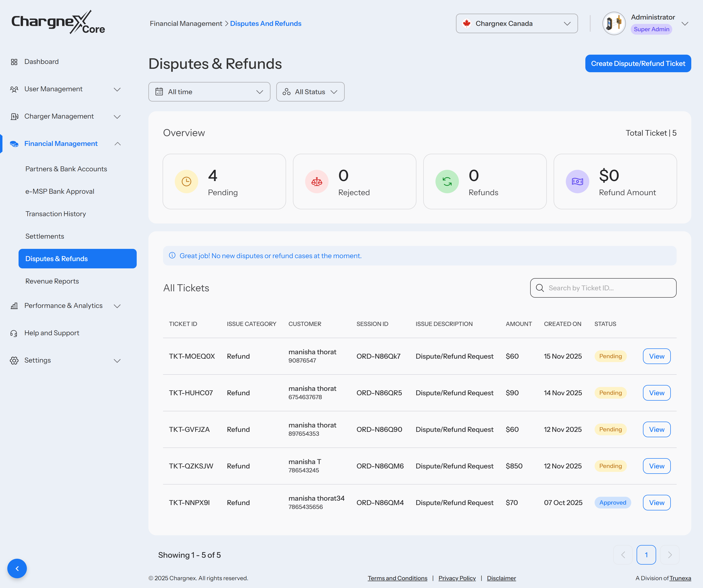The height and width of the screenshot is (588, 703).
Task: Open Transaction History submenu item
Action: 56,214
